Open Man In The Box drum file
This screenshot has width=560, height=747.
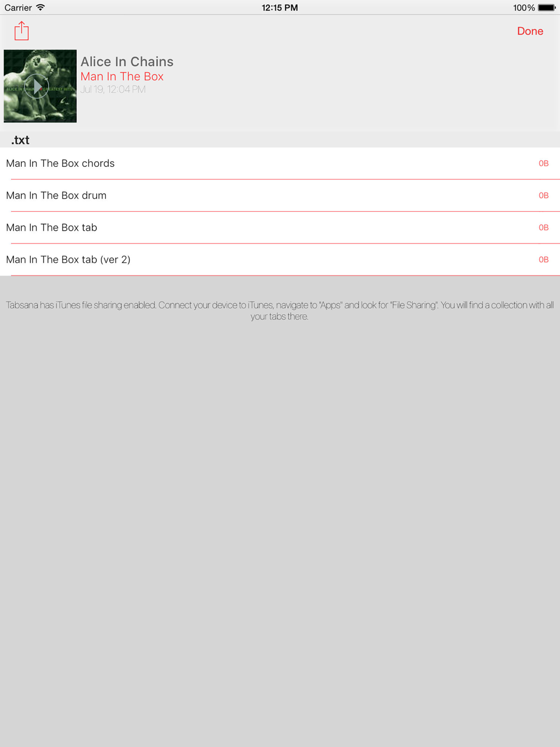[x=280, y=195]
